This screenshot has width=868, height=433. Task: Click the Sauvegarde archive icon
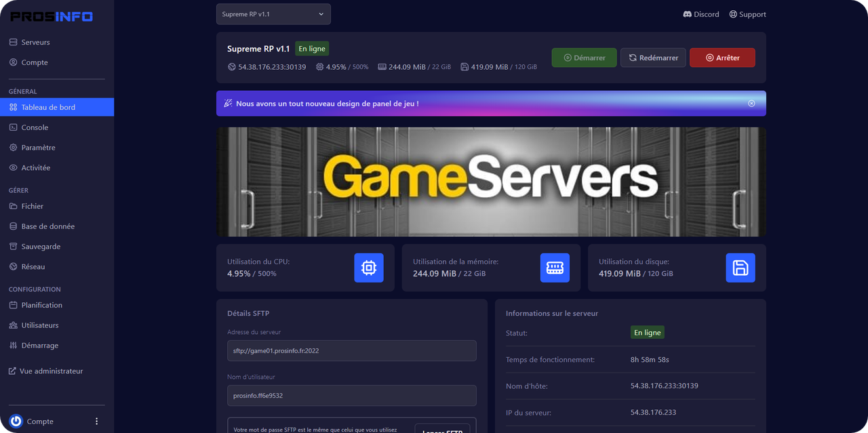pos(14,247)
